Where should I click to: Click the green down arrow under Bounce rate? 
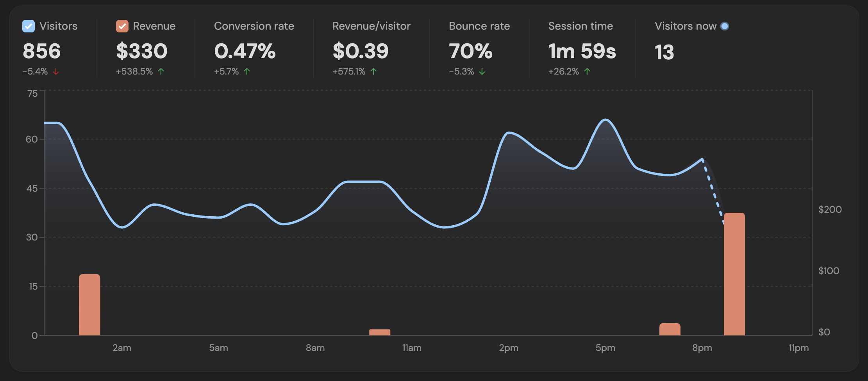[x=482, y=71]
